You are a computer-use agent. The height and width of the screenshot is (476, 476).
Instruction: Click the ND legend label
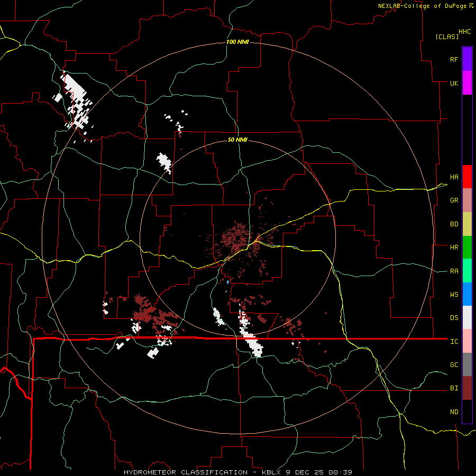454,412
